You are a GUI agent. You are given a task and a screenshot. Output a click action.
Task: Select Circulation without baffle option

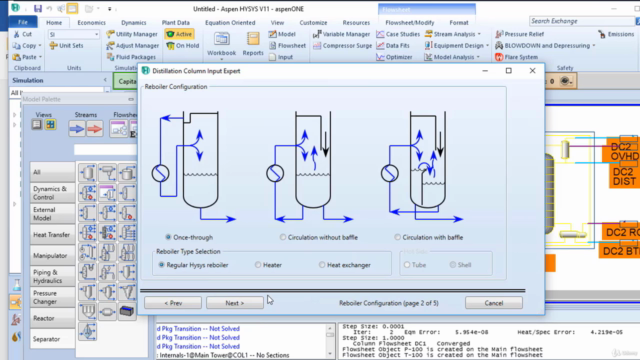click(282, 237)
